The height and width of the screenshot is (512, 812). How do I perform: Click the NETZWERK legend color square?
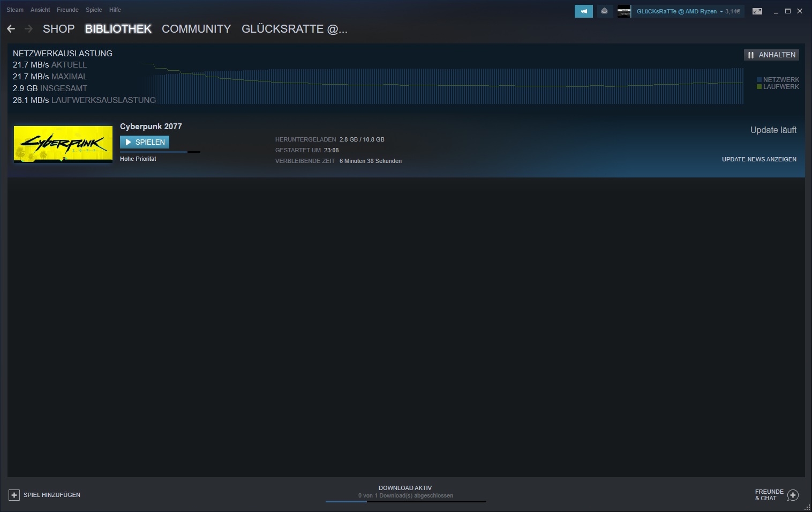tap(759, 80)
